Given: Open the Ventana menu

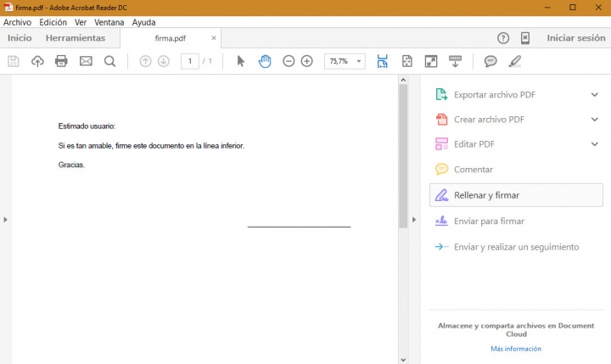Looking at the screenshot, I should coord(109,22).
